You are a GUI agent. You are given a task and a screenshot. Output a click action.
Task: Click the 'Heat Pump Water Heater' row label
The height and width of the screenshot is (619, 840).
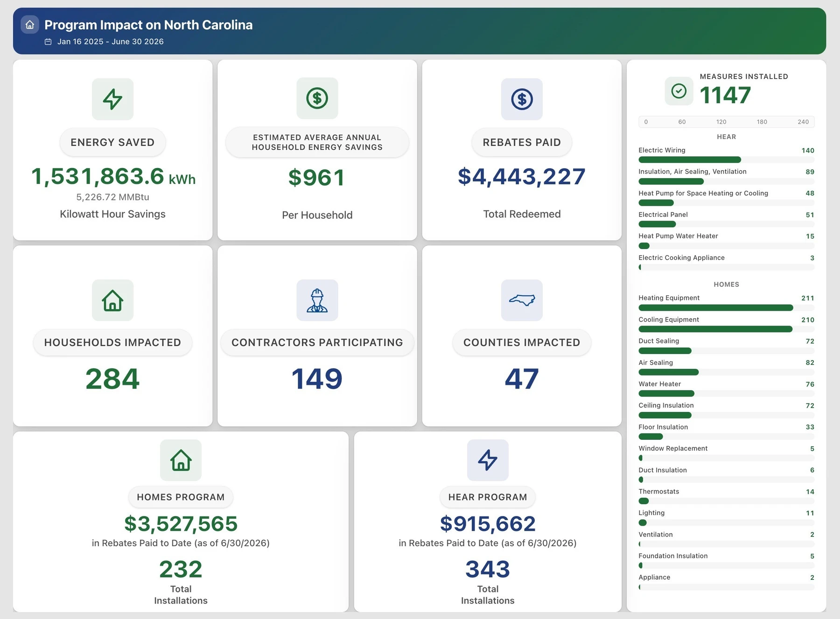678,236
